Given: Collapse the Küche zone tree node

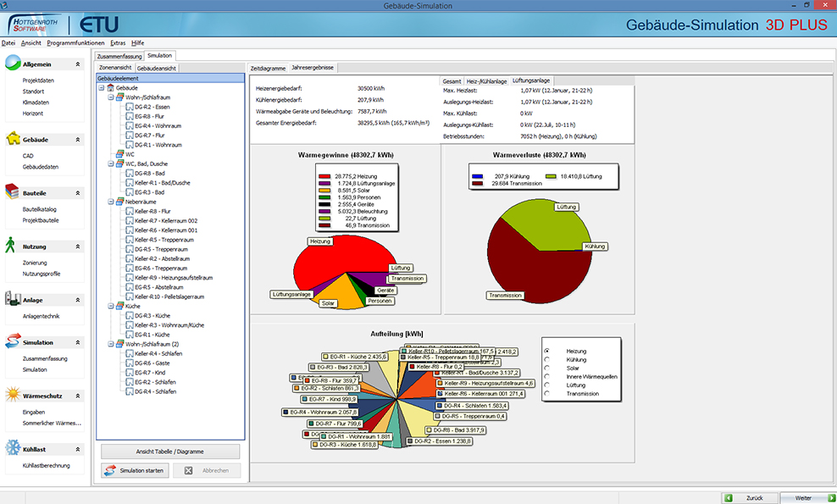Looking at the screenshot, I should [x=110, y=306].
